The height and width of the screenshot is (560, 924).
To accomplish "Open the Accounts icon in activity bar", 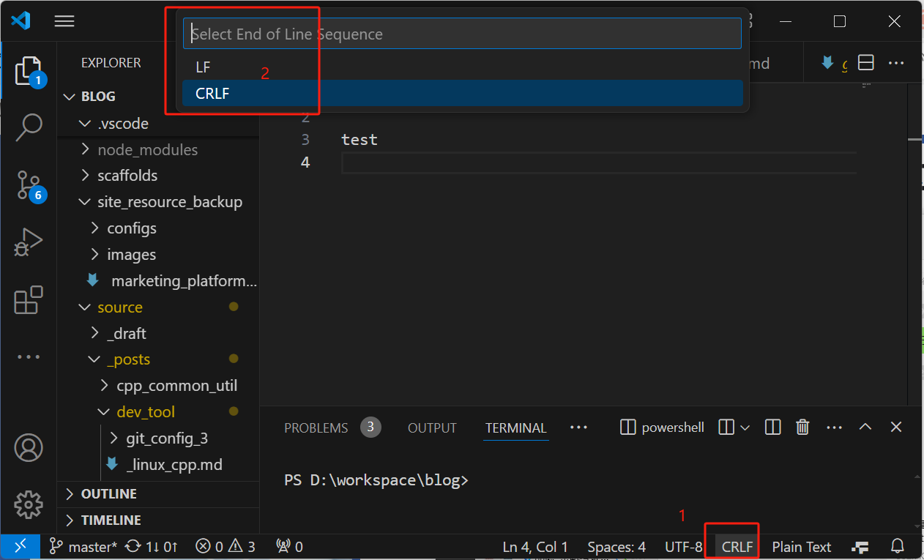I will (29, 447).
